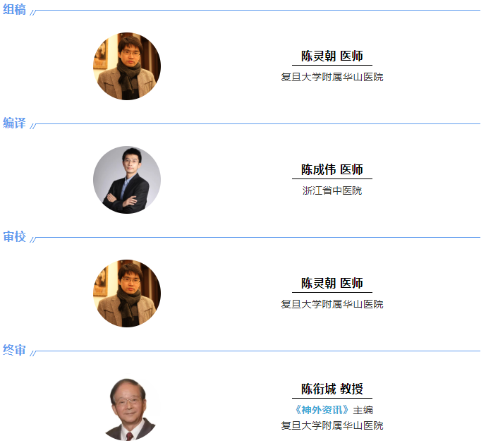Click 复旦大学附属华山医院 text under 组稿
486x448 pixels.
pos(332,77)
